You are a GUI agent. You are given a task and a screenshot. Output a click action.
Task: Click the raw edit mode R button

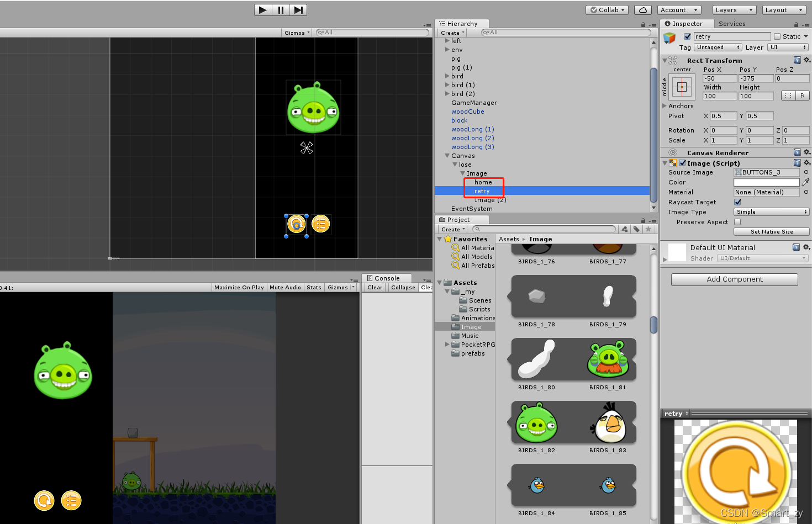[802, 96]
